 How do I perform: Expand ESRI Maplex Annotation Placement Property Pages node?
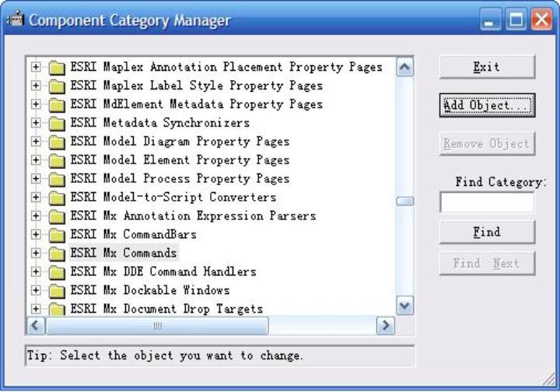36,67
